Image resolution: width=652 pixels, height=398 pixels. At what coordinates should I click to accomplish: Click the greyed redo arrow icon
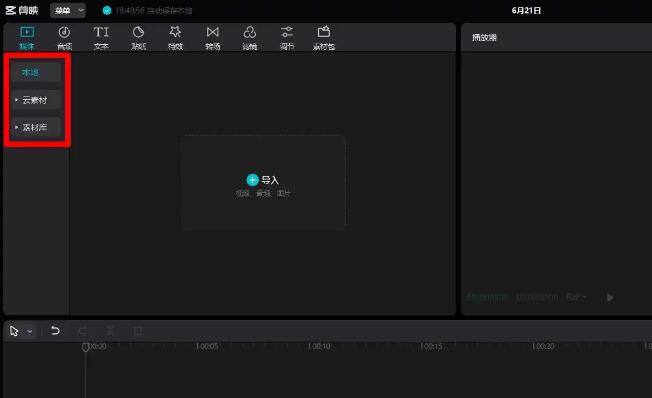[83, 331]
